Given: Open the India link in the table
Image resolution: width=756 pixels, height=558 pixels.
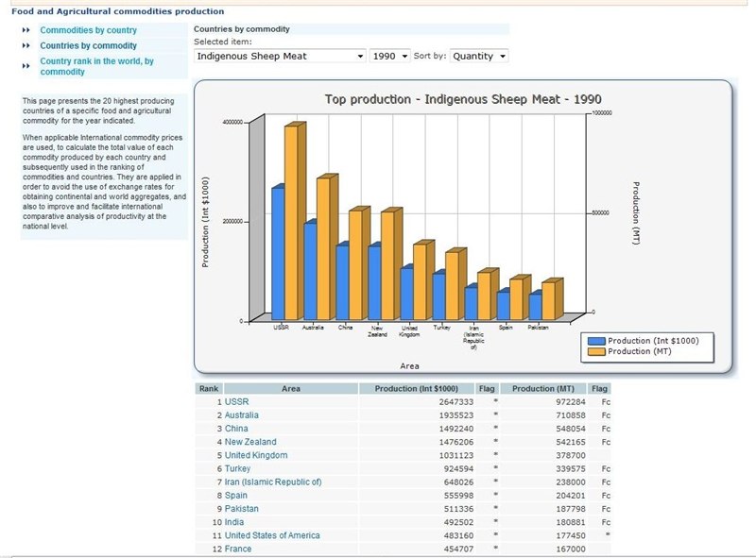Looking at the screenshot, I should 234,522.
